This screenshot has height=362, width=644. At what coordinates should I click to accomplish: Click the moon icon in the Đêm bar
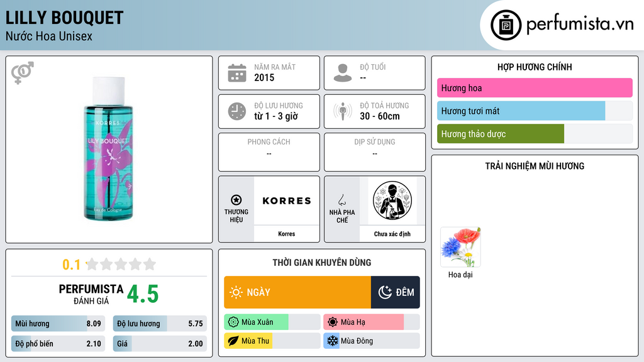386,292
